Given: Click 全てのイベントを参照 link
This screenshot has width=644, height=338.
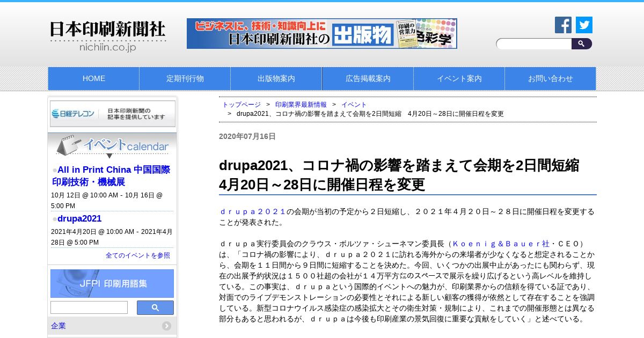Looking at the screenshot, I should click(x=138, y=255).
